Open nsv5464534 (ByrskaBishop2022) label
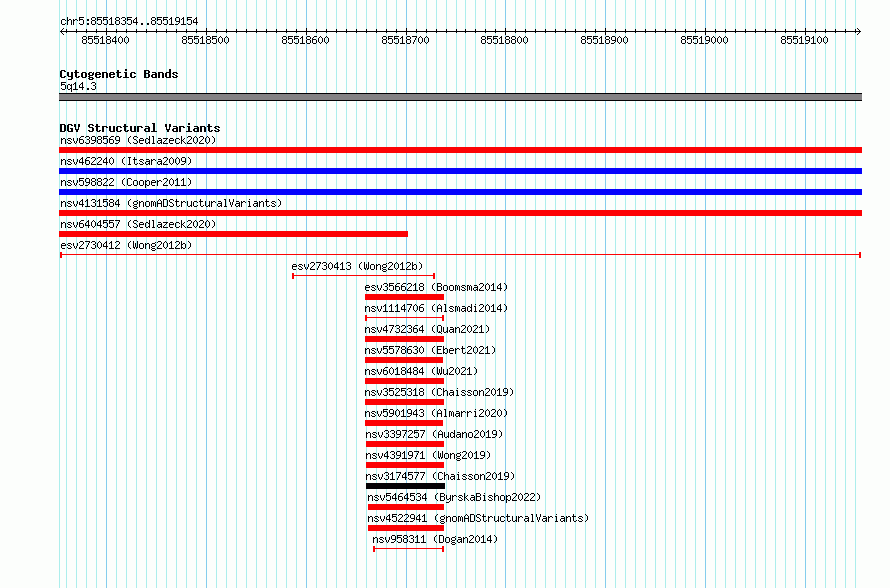Viewport: 890px width, 588px height. pos(454,497)
